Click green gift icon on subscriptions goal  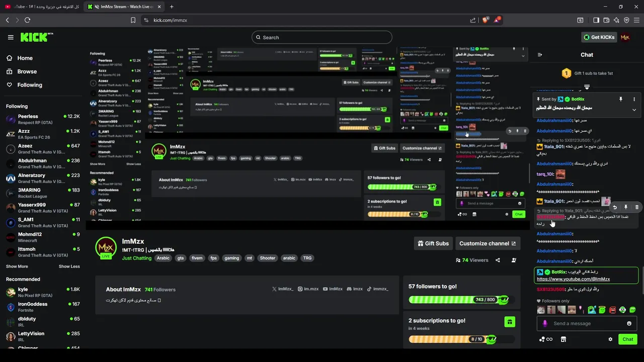(x=509, y=322)
